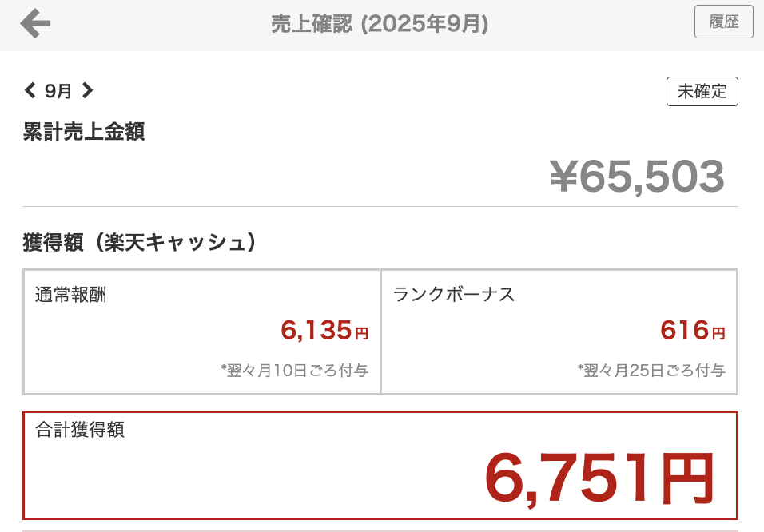This screenshot has width=764, height=532.
Task: Click the 合計獲得額 label
Action: coord(80,430)
